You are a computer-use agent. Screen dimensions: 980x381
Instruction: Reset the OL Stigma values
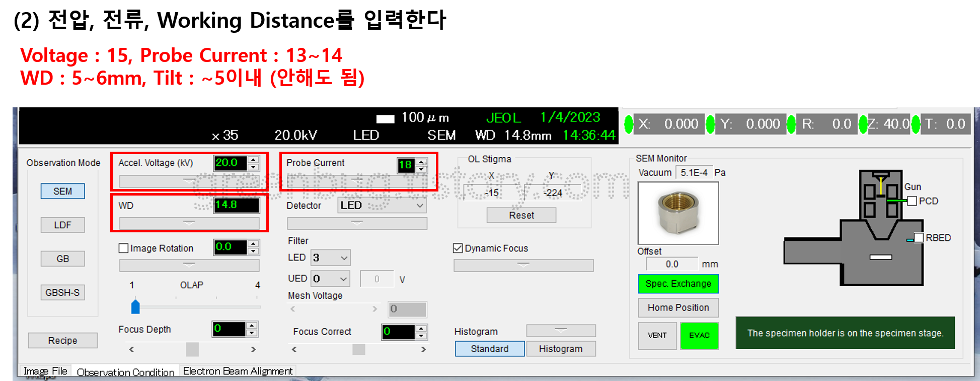click(521, 215)
